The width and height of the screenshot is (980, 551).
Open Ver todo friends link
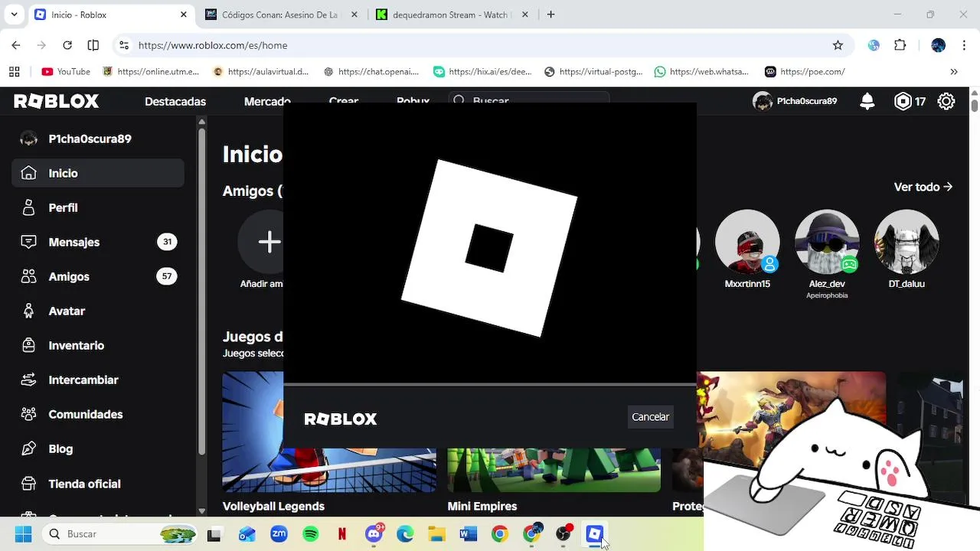[x=923, y=187]
